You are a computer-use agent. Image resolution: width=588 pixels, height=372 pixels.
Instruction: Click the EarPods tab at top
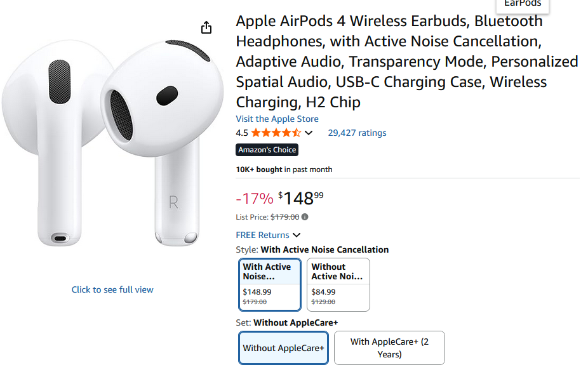point(523,4)
